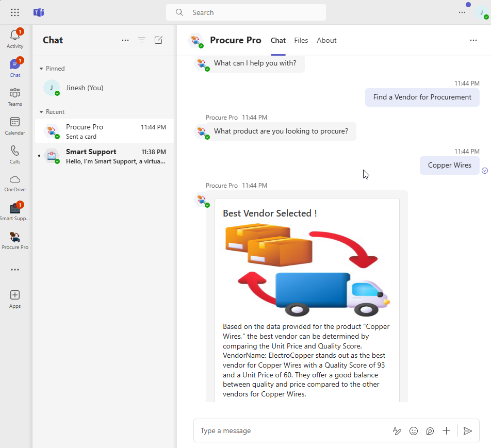The height and width of the screenshot is (448, 491).
Task: Open Teams in the left rail
Action: point(15,96)
